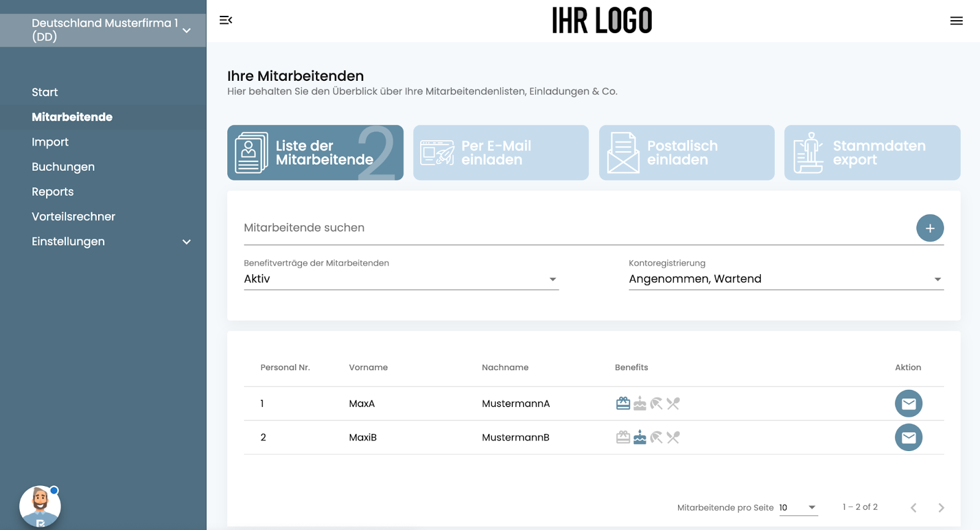Open Reports in sidebar
Image resolution: width=980 pixels, height=530 pixels.
(53, 192)
